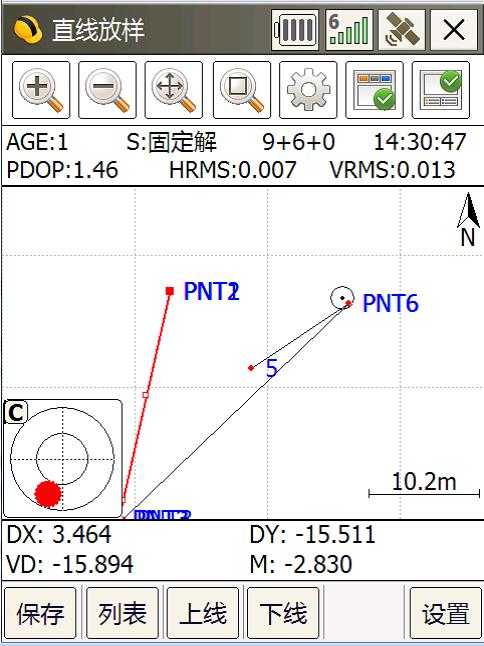Check the battery level indicator

pos(295,30)
